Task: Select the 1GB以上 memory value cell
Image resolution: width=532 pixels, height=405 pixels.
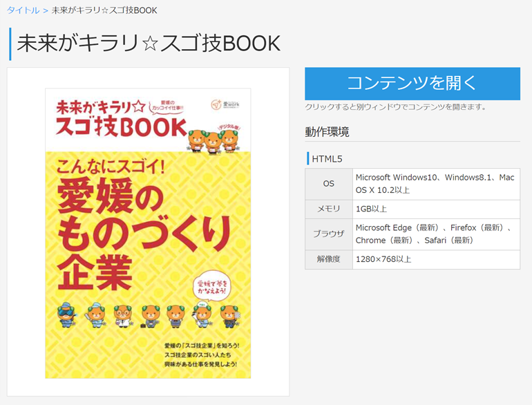Action: tap(436, 209)
